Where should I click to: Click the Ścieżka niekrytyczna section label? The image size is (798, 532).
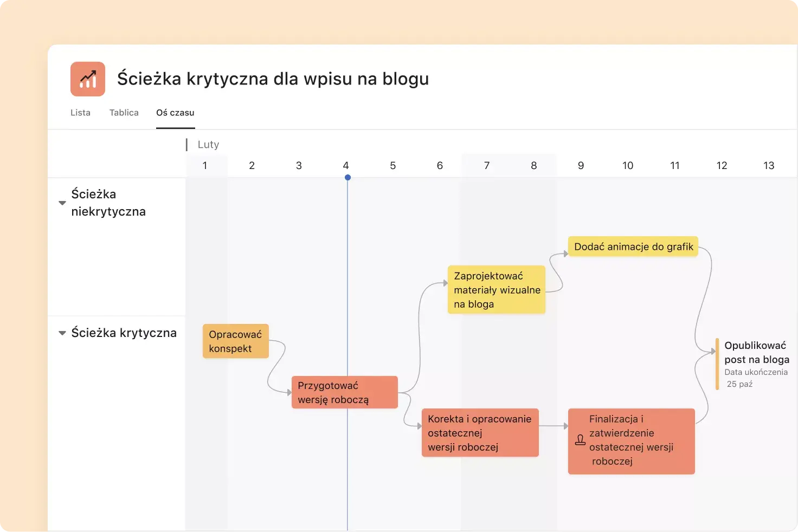click(108, 203)
